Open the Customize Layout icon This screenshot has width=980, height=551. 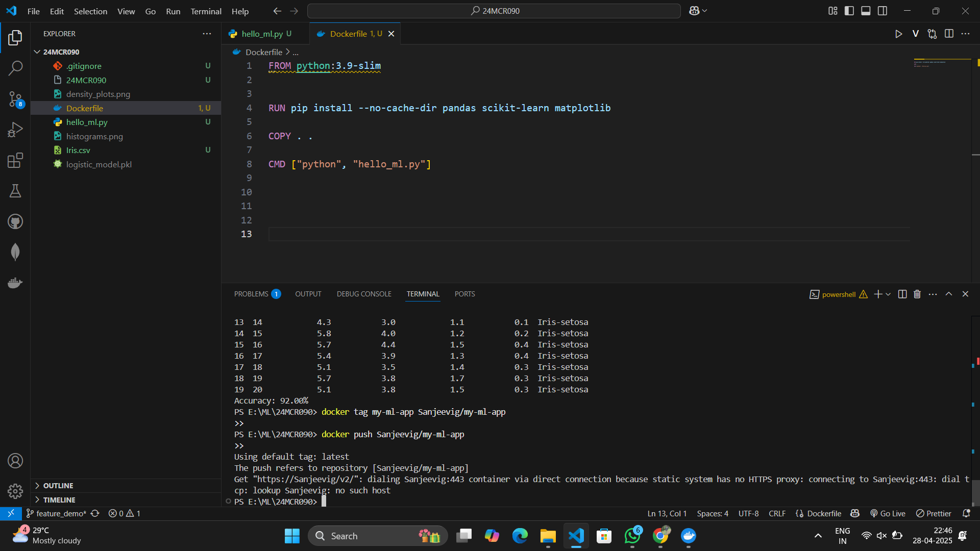coord(832,11)
